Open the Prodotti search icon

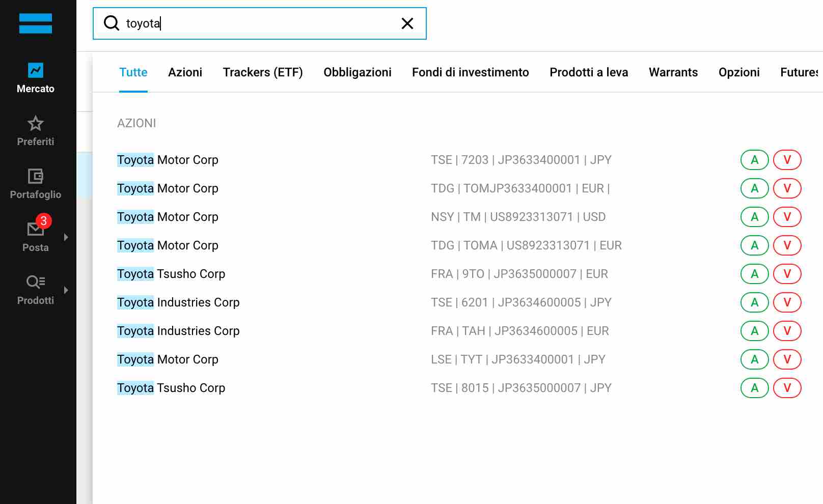(35, 282)
